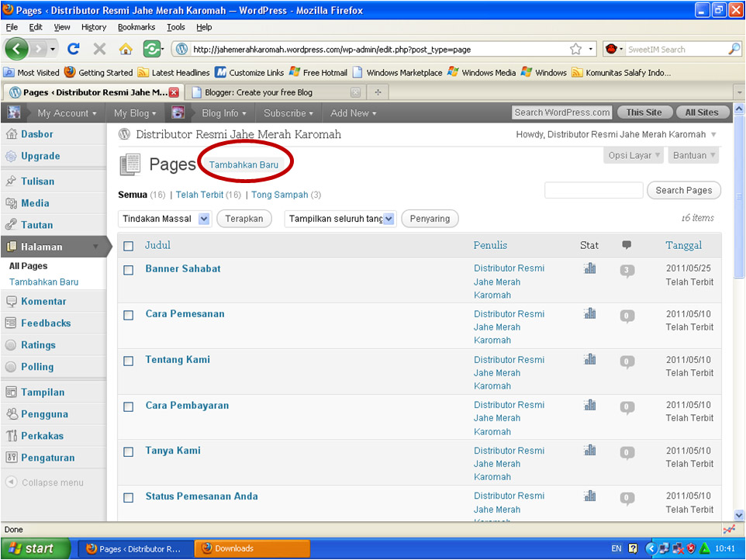Open the Dasbor house icon
The width and height of the screenshot is (746, 560).
click(12, 134)
